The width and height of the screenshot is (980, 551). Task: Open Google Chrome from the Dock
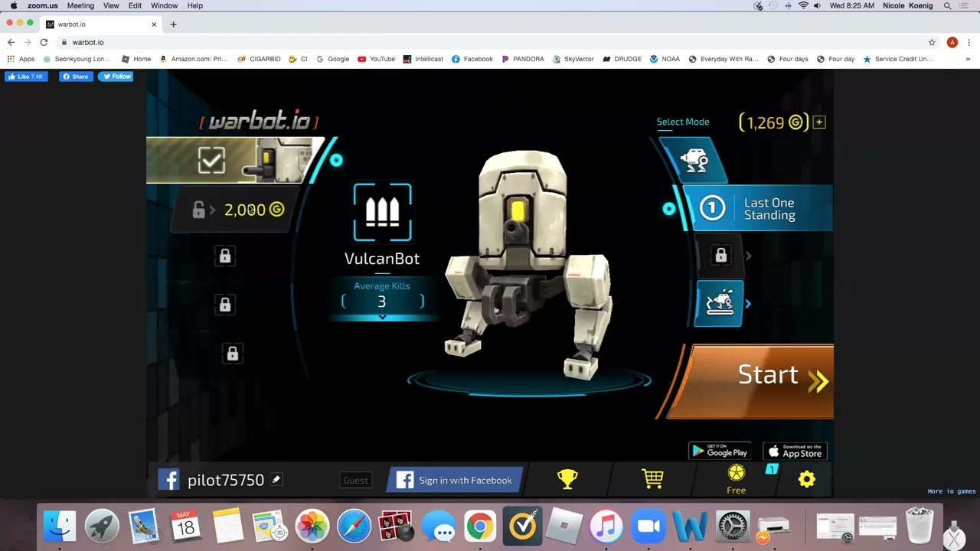point(480,527)
